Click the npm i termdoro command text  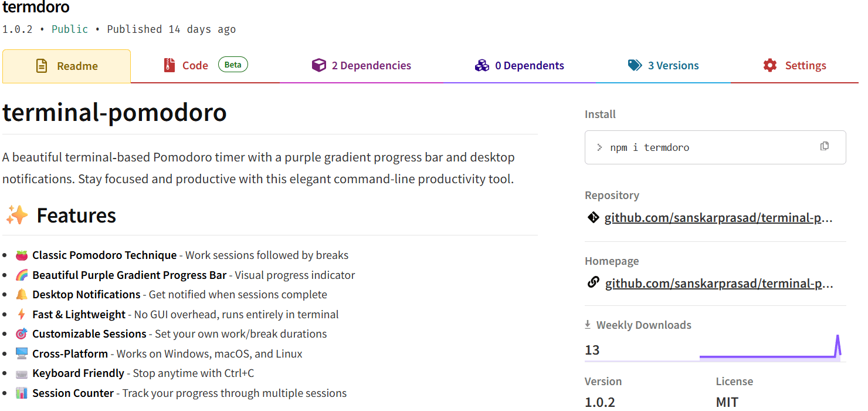coord(650,147)
